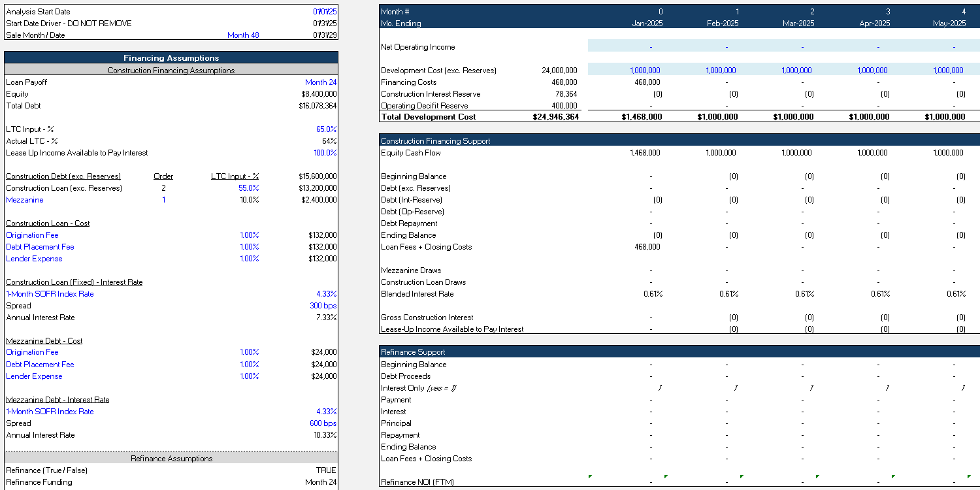Click the 'Refinance NOI (FTM)' row label
The width and height of the screenshot is (980, 490).
click(417, 482)
